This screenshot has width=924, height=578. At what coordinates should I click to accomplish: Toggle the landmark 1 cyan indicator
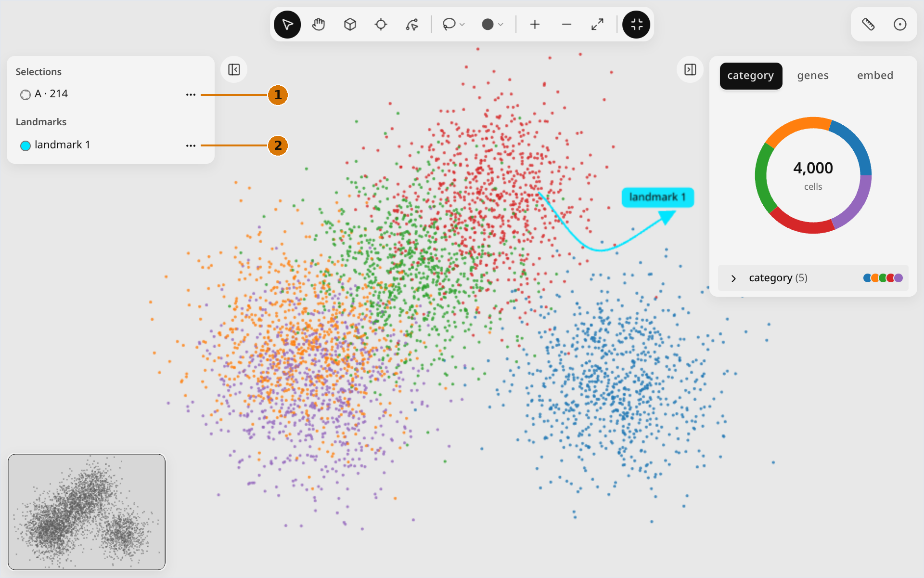tap(26, 145)
